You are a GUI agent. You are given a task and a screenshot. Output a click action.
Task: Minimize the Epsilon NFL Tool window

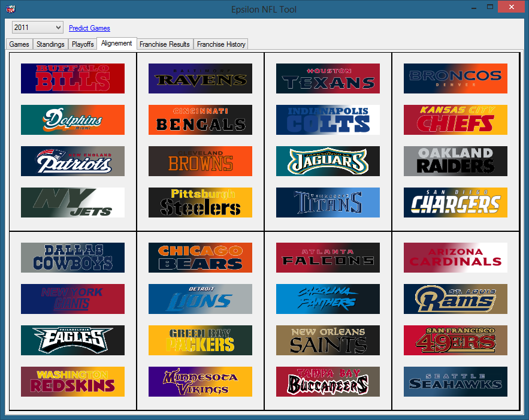(474, 7)
